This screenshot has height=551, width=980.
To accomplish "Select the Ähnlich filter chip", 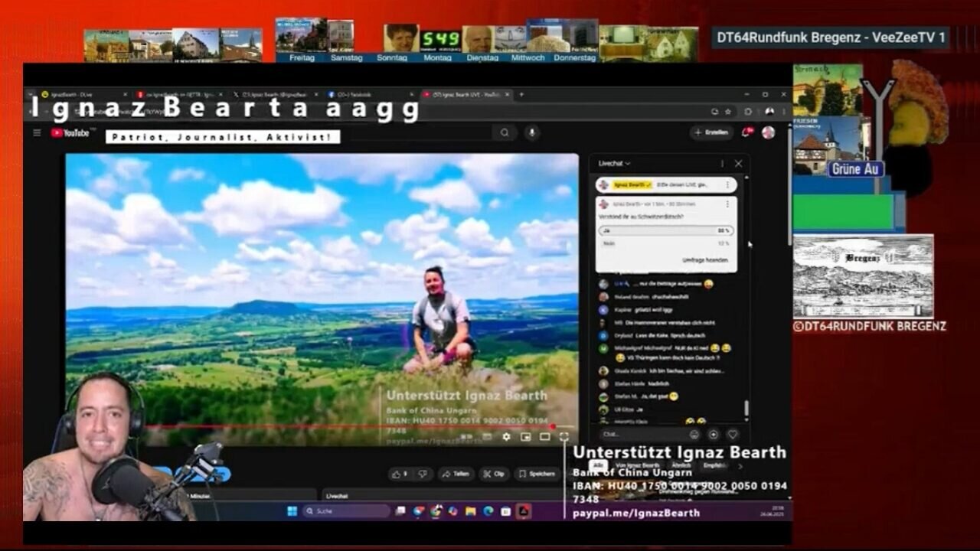I will pyautogui.click(x=681, y=466).
